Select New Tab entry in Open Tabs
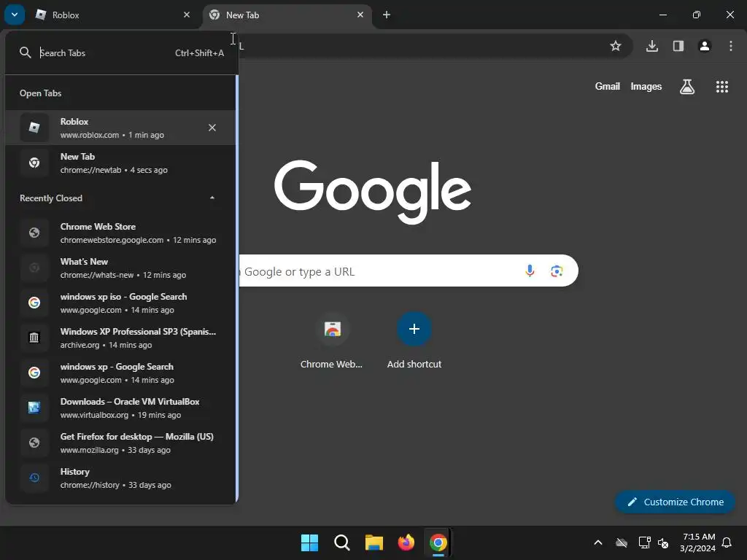This screenshot has height=560, width=747. click(120, 163)
